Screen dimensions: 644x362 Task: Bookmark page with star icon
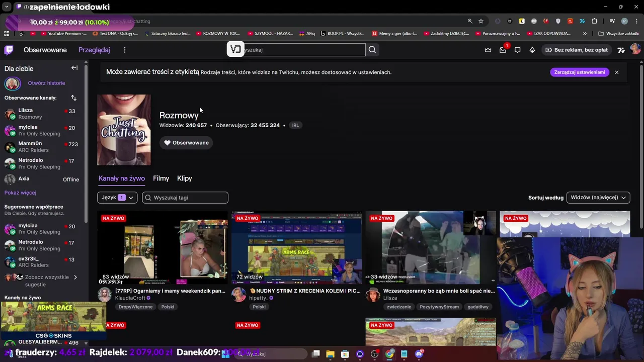[481, 21]
